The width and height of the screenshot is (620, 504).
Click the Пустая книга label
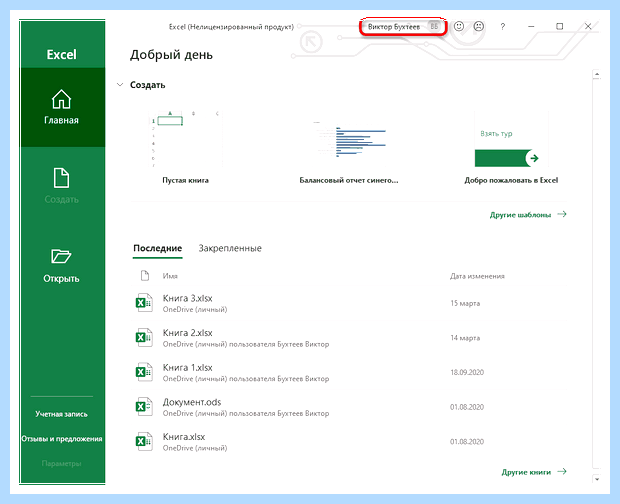pos(185,180)
